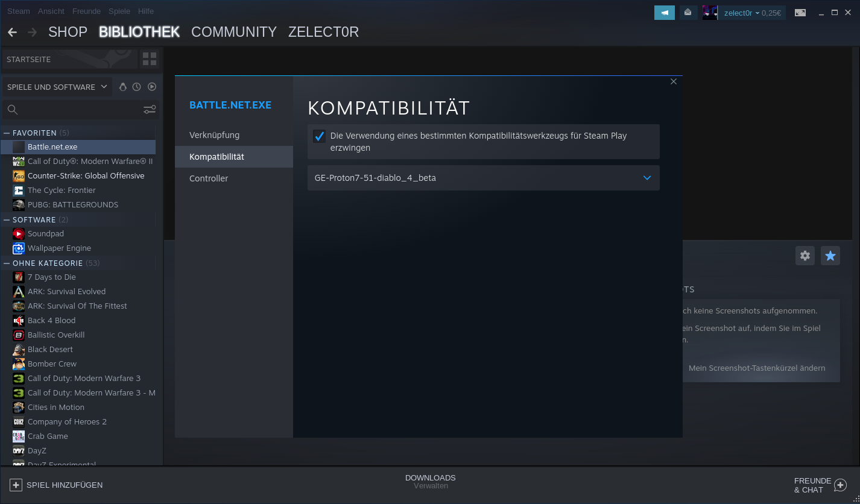
Task: Open the advanced filter sliders icon
Action: coord(150,110)
